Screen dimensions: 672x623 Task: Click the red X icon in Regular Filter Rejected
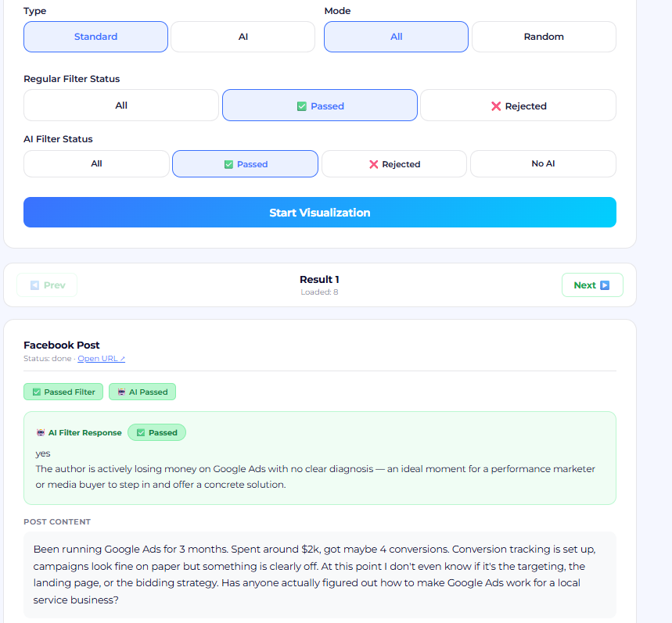[x=496, y=106]
